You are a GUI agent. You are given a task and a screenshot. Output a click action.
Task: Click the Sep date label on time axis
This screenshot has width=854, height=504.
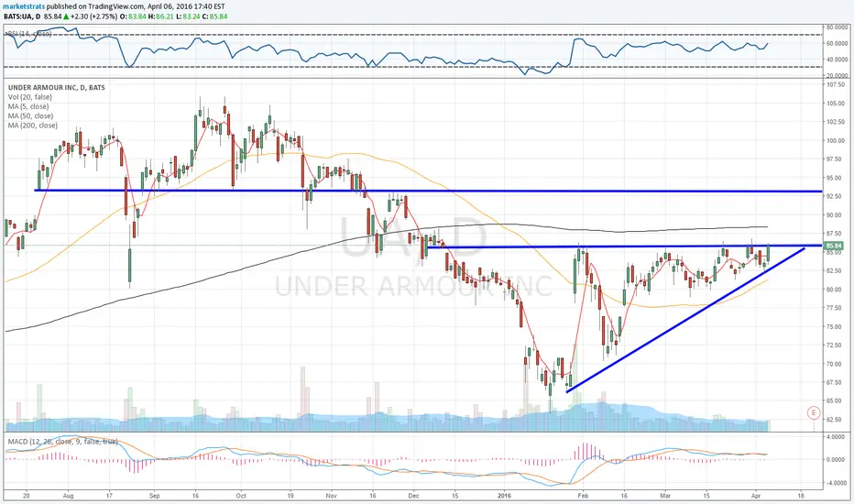(x=154, y=496)
